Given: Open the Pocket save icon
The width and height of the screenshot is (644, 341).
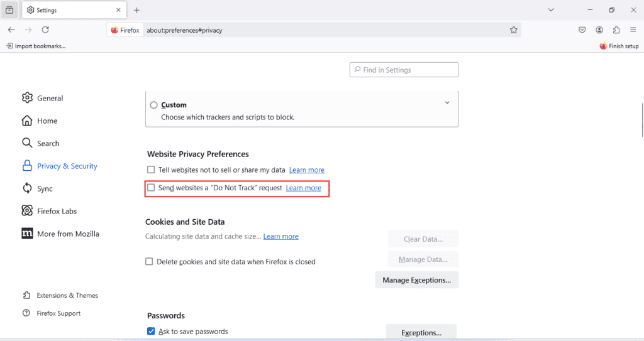Looking at the screenshot, I should coord(583,30).
